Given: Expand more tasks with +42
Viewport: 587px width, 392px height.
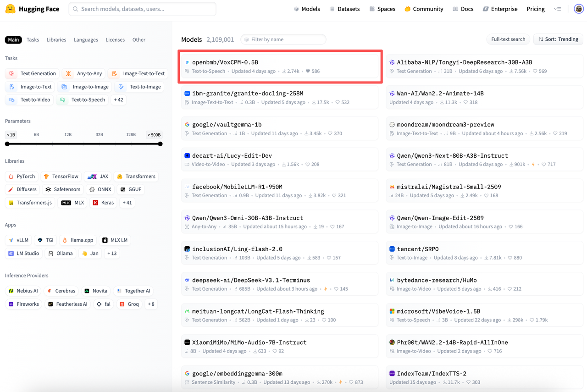Looking at the screenshot, I should click(x=118, y=99).
